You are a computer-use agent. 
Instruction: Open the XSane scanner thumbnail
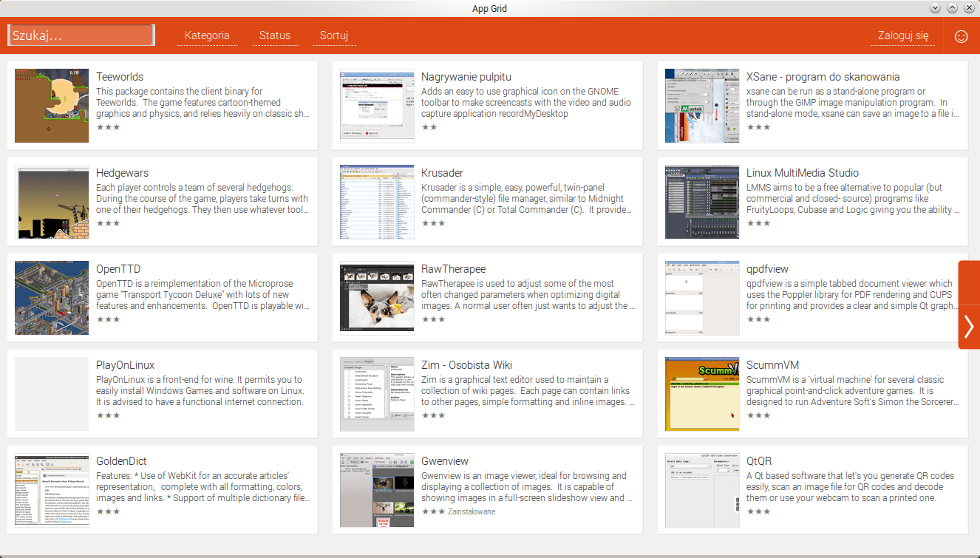(702, 106)
